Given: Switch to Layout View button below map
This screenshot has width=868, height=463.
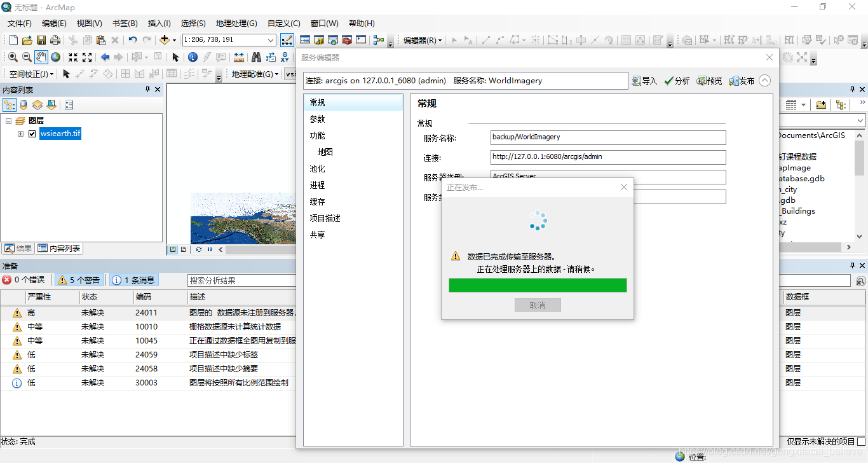Looking at the screenshot, I should (x=184, y=249).
